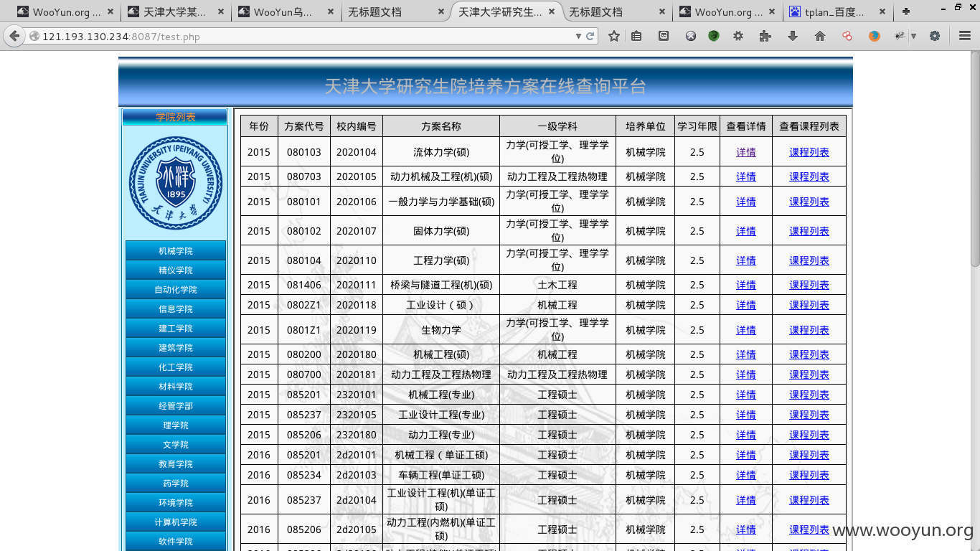The height and width of the screenshot is (551, 980).
Task: Bookmark this page with the star icon
Action: click(x=614, y=36)
